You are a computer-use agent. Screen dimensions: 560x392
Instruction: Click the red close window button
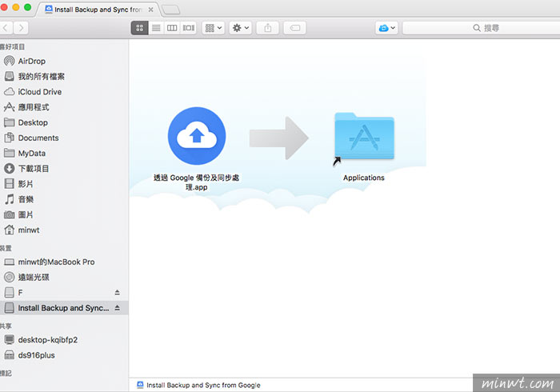(3, 7)
